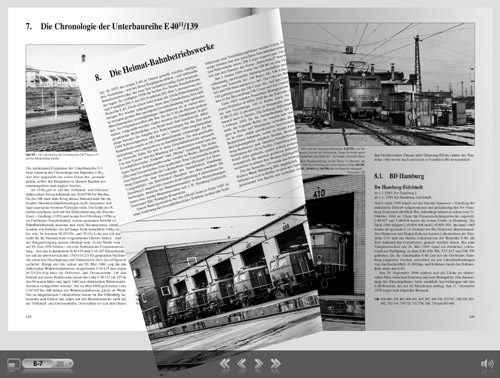
Task: Go to the next page
Action: tap(258, 363)
